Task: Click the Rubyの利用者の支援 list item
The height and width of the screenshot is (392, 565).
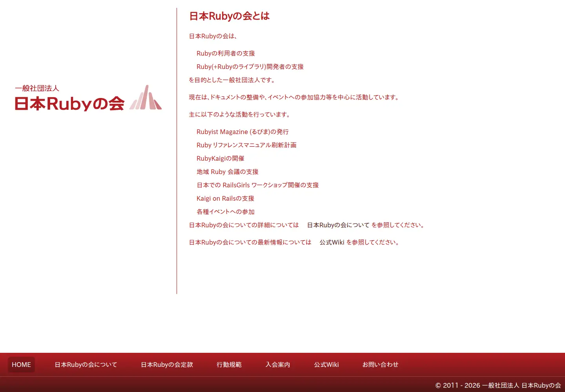Action: pos(226,53)
